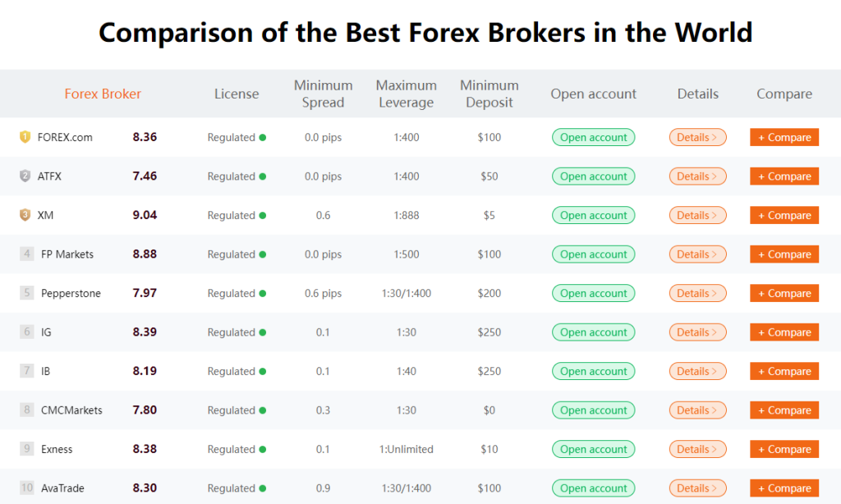Click the Minimum Deposit column header

pos(489,94)
